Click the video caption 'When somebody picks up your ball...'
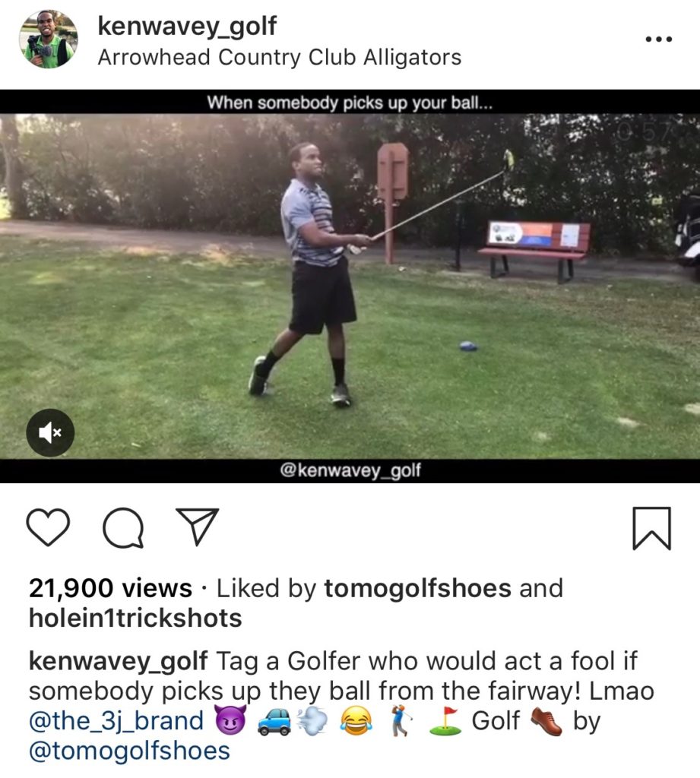 tap(350, 103)
